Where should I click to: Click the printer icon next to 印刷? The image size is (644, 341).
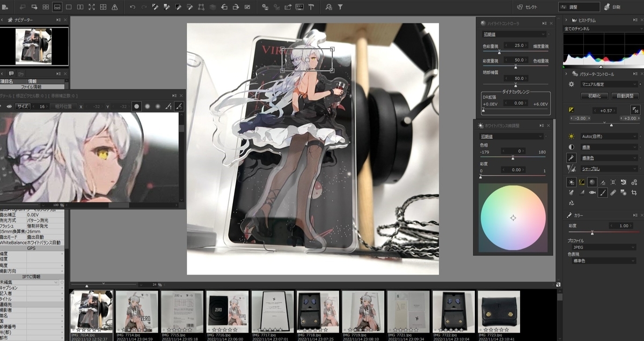pos(606,7)
